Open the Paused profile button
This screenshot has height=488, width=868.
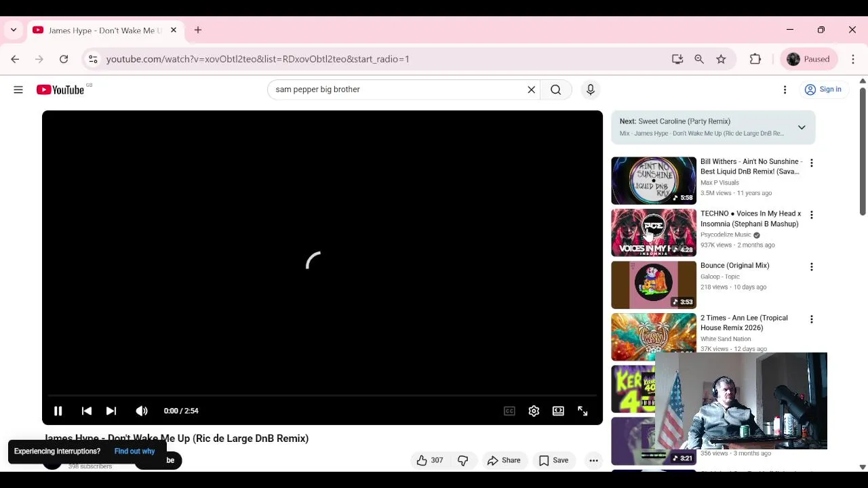coord(809,59)
